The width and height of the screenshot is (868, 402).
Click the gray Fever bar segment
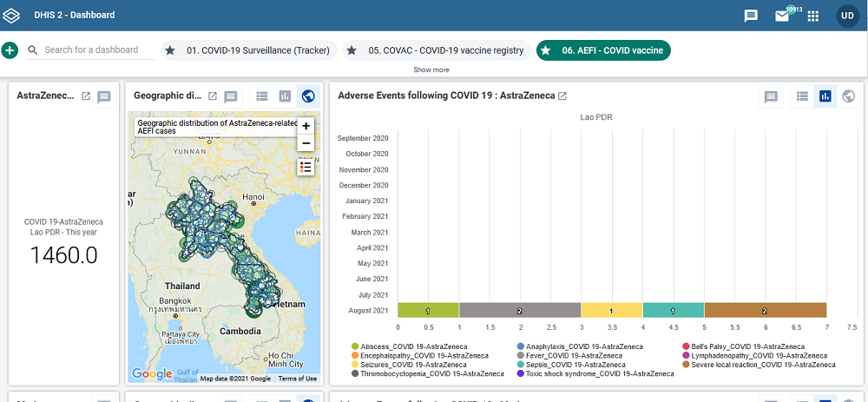(x=520, y=311)
